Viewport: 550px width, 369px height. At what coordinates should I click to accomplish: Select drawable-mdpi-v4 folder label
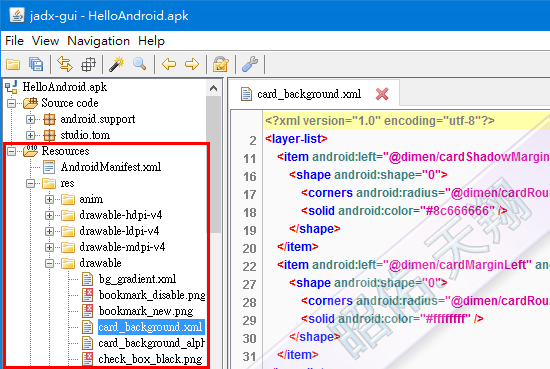coord(122,247)
